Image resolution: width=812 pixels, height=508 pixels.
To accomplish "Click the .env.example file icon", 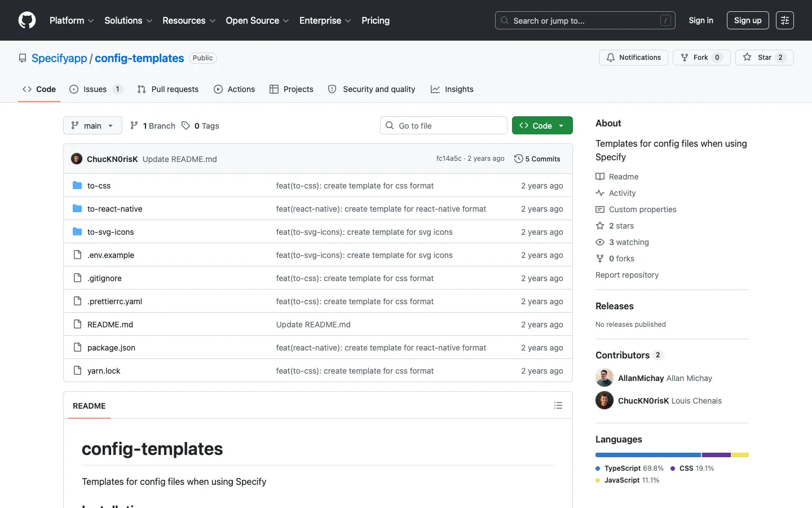I will [x=77, y=255].
